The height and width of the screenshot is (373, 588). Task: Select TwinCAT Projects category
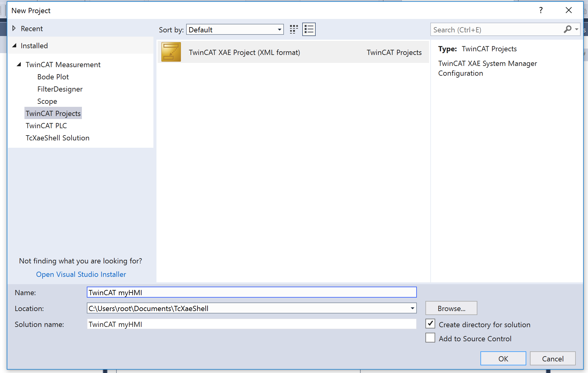click(x=53, y=114)
